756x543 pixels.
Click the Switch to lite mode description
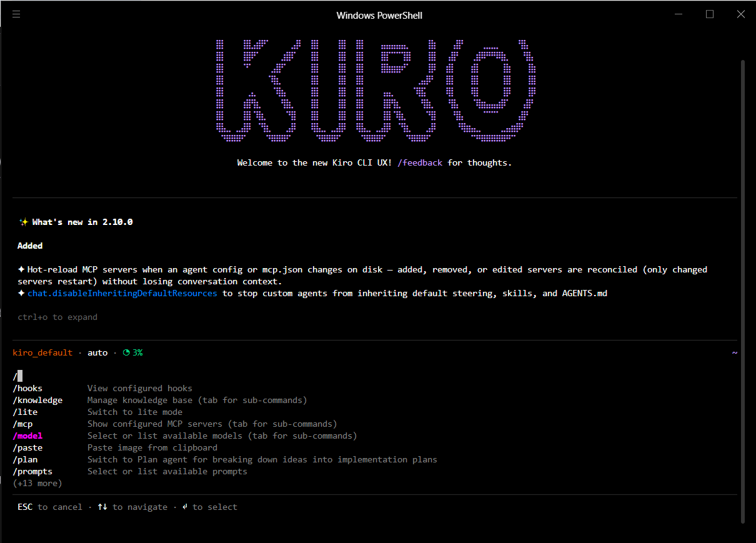coord(135,412)
